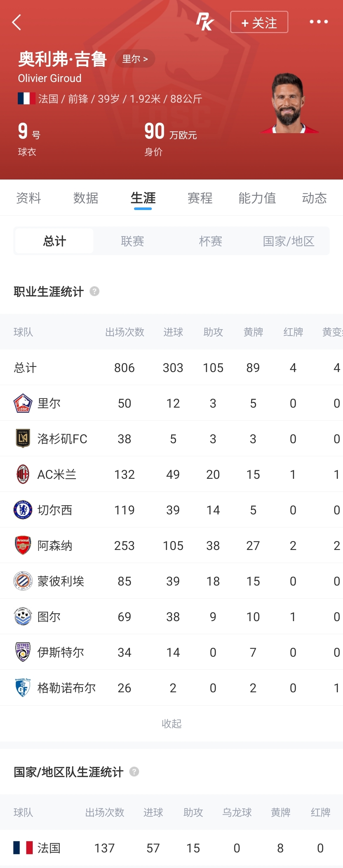The height and width of the screenshot is (868, 343).
Task: Switch to the 数据 tab
Action: (x=86, y=198)
